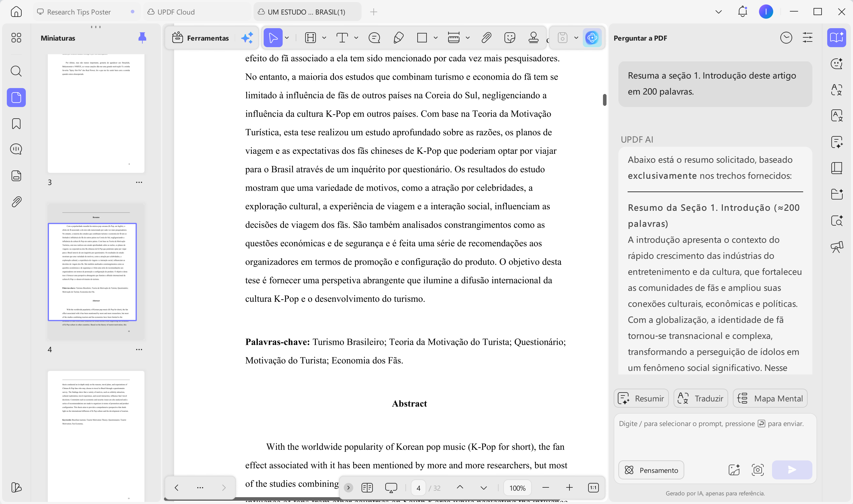Open the thumbnails grid icon in sidebar
This screenshot has height=504, width=853.
(16, 37)
